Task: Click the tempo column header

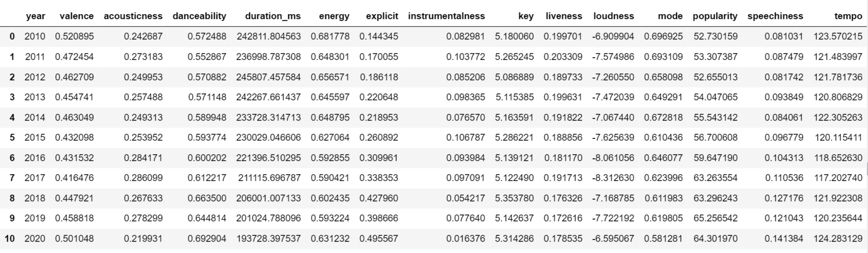Action: coord(848,16)
